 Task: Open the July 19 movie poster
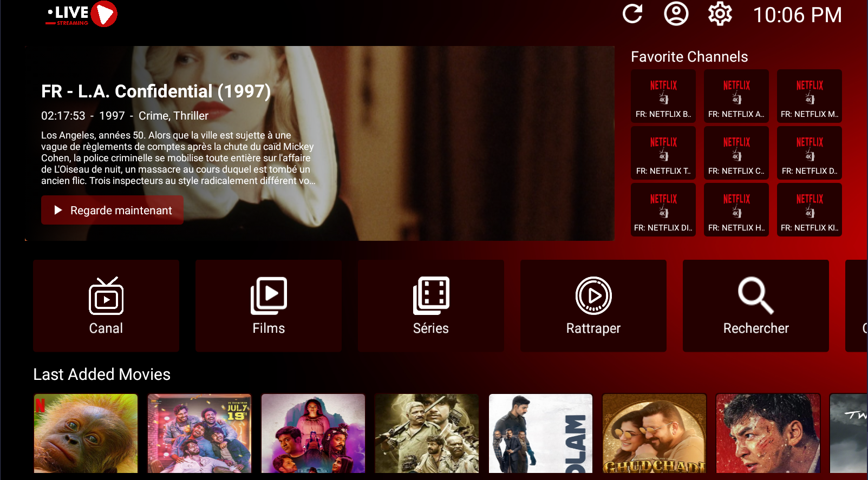(x=200, y=433)
